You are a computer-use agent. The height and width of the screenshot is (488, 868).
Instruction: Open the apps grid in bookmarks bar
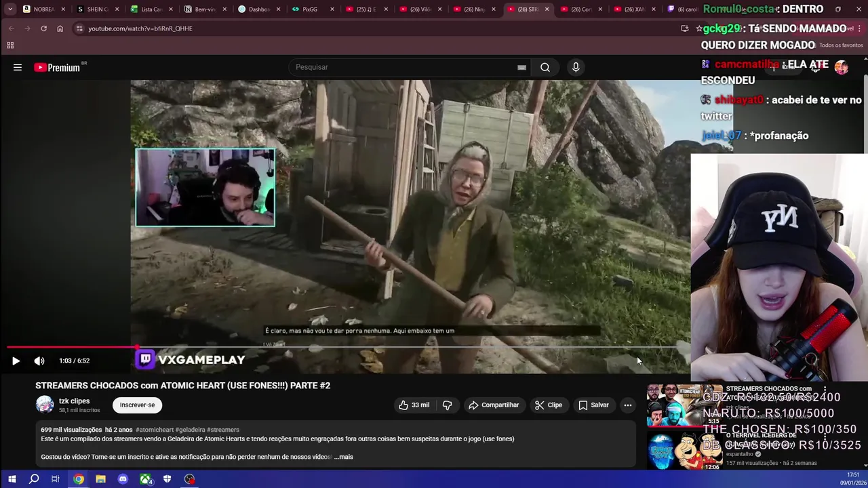(10, 45)
